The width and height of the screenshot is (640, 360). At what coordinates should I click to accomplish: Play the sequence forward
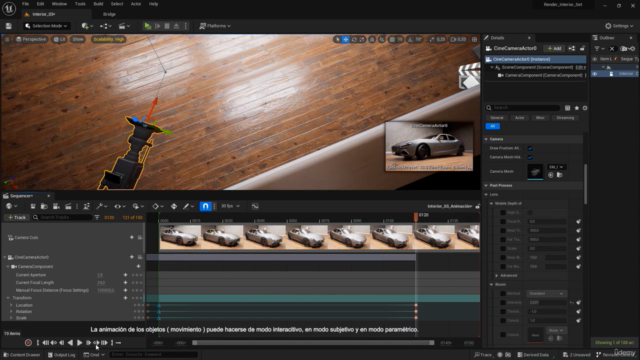tap(80, 343)
